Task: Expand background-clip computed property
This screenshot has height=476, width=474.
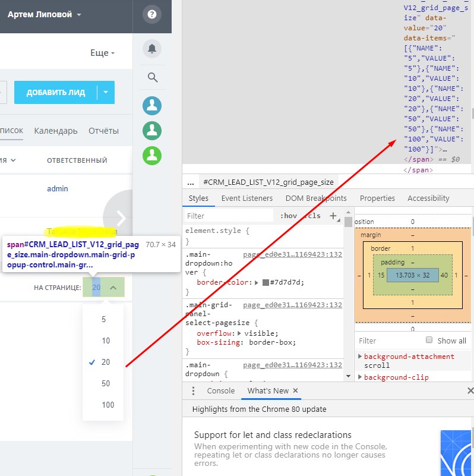Action: pyautogui.click(x=360, y=377)
